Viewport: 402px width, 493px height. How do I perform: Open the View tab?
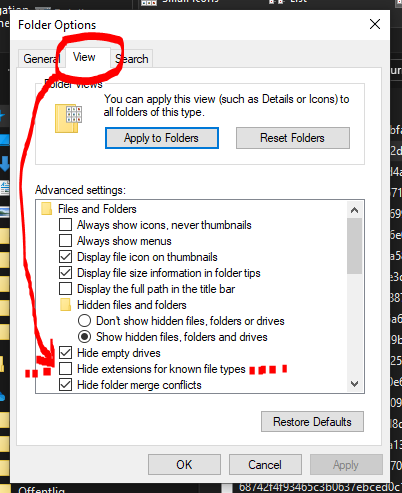pos(84,57)
